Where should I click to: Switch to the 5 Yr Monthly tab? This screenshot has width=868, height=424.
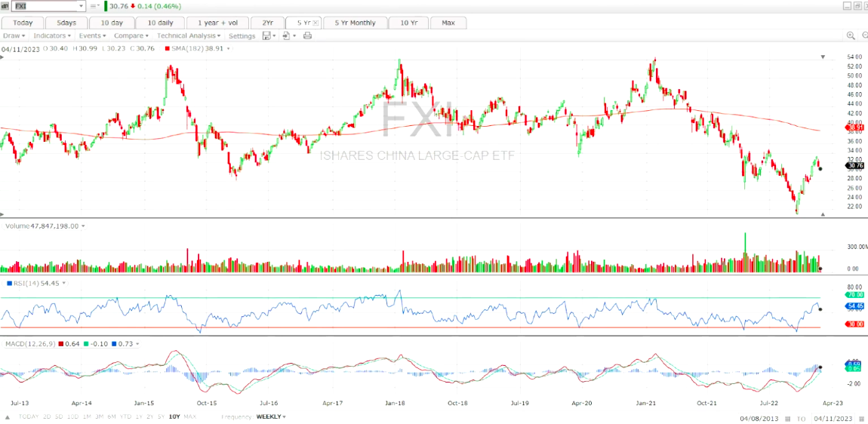[354, 23]
